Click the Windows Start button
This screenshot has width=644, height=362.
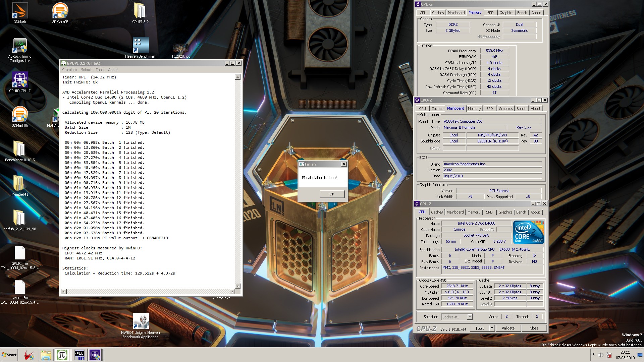click(x=9, y=355)
